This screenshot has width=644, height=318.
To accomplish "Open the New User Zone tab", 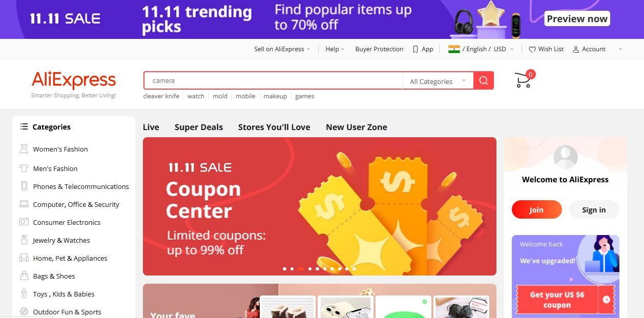I will pos(357,127).
